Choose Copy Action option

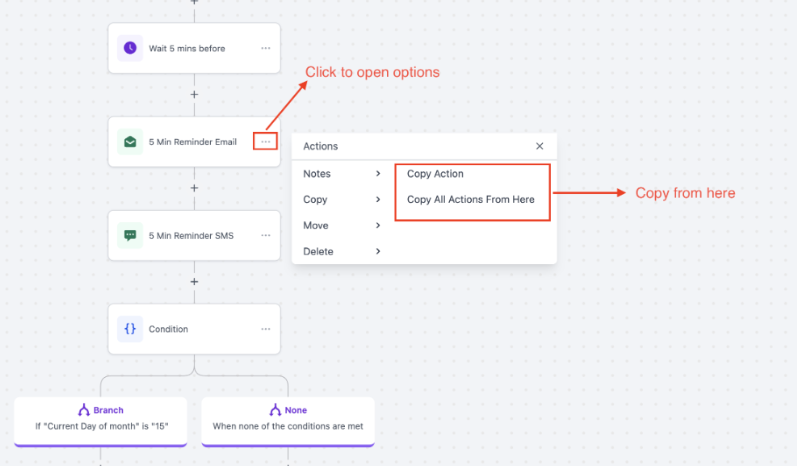(x=435, y=174)
